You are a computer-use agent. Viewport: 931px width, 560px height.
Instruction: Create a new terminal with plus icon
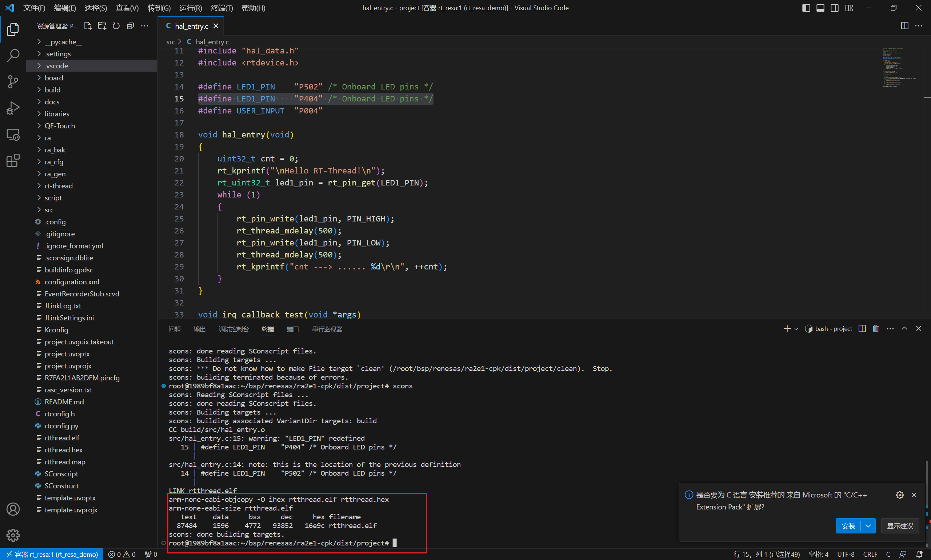pyautogui.click(x=787, y=329)
